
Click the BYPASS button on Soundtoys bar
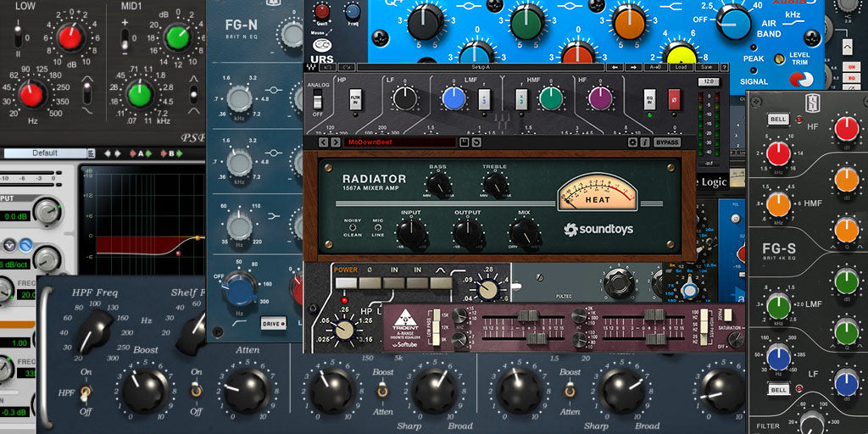click(666, 142)
